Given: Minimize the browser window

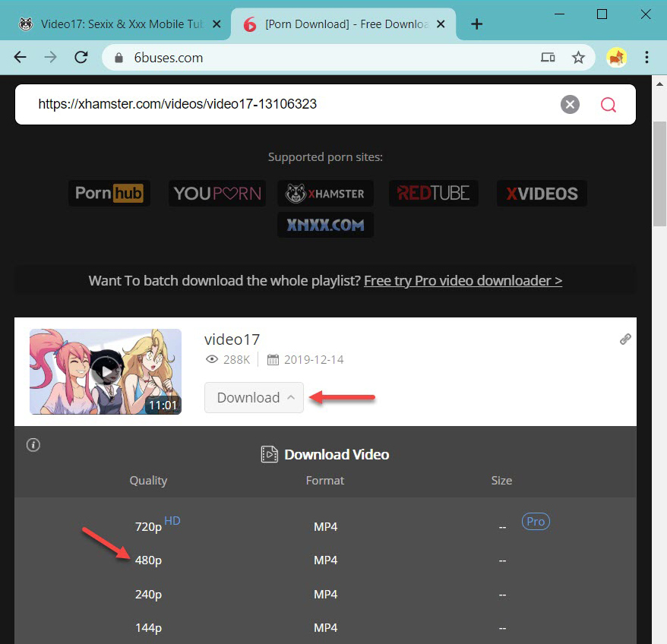Looking at the screenshot, I should point(559,14).
